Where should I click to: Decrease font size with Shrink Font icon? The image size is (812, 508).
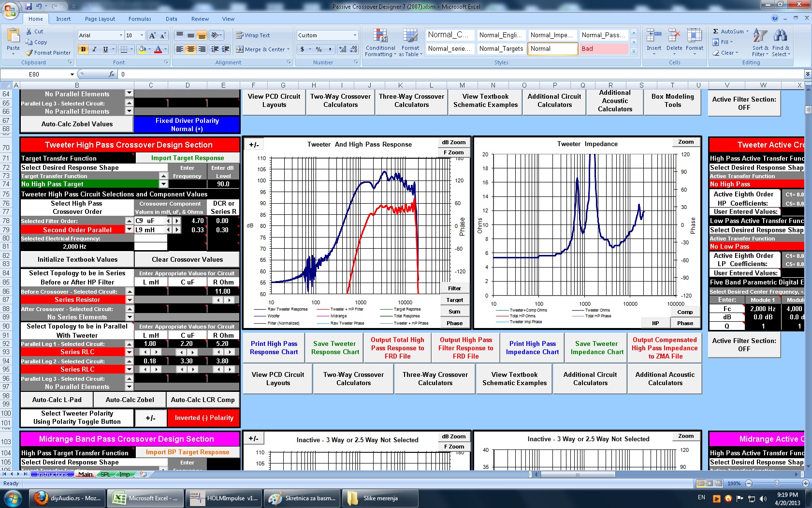(163, 35)
